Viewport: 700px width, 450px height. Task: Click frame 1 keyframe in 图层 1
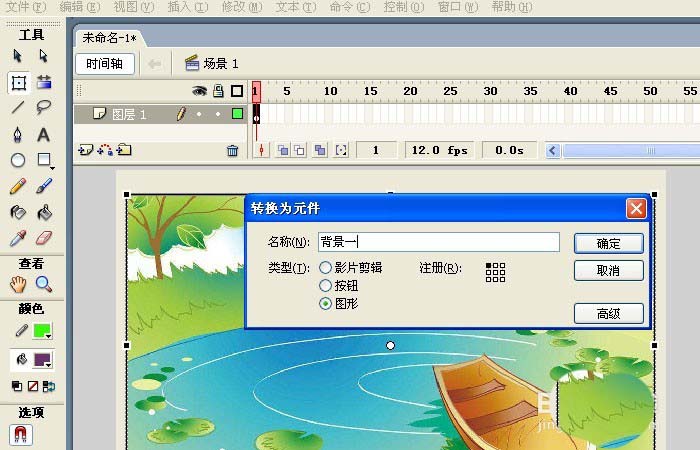(256, 114)
